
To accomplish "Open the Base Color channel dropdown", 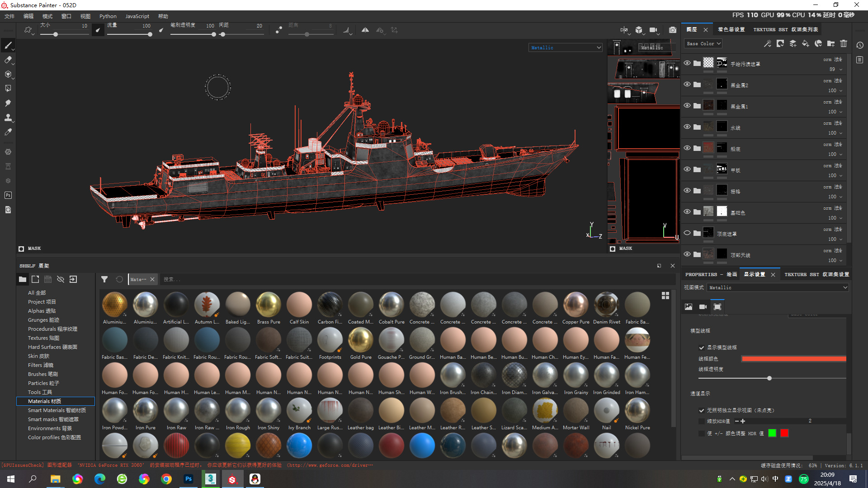I will tap(703, 44).
